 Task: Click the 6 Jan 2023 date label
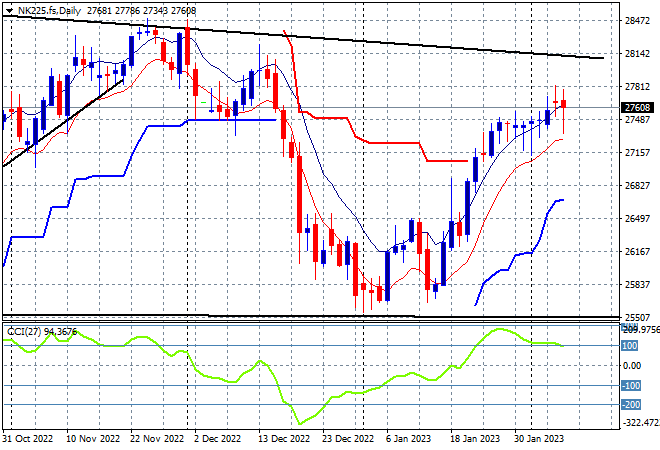point(408,439)
